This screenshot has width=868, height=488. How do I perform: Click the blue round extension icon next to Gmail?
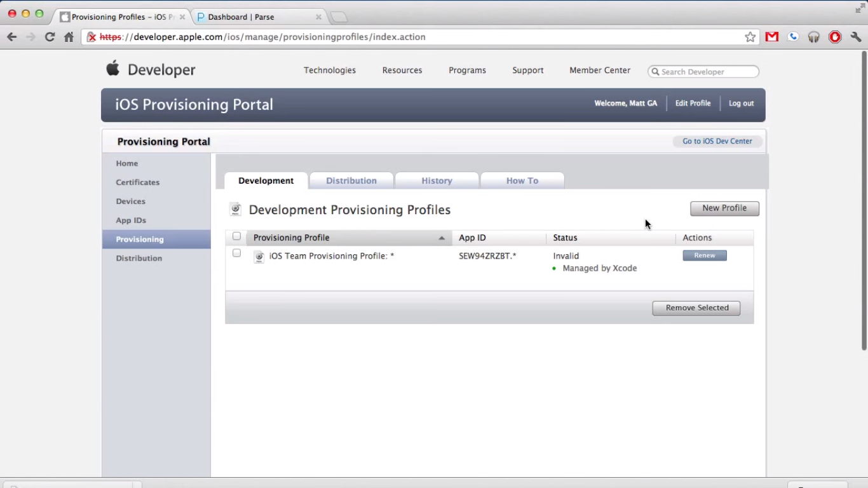[793, 37]
